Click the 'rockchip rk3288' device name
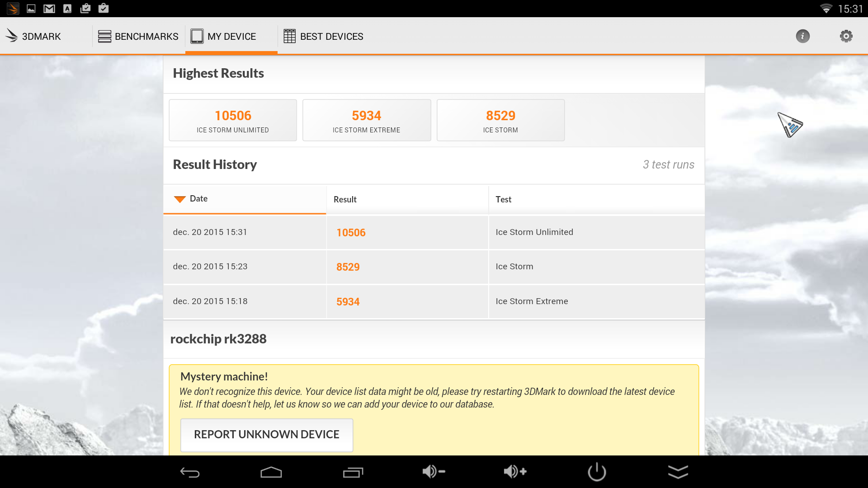Image resolution: width=868 pixels, height=488 pixels. tap(218, 339)
